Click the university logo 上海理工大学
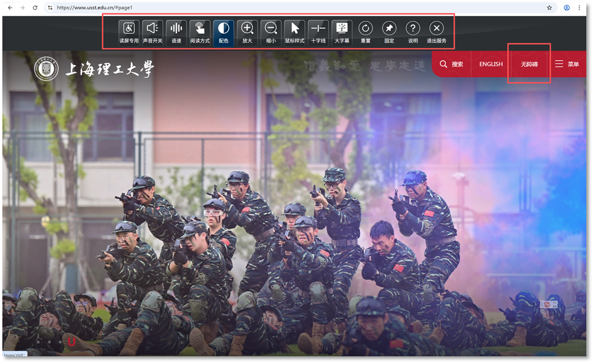Viewport: 594px width, 364px height. pos(95,70)
